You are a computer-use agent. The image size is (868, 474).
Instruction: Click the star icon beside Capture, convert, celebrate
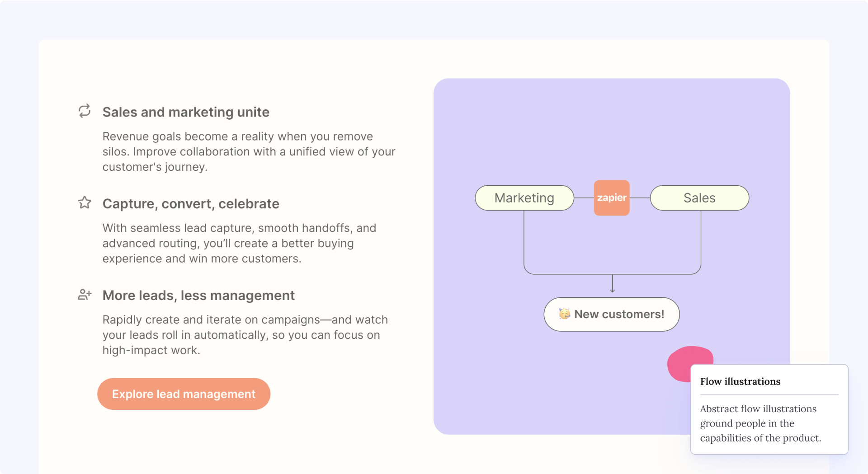(85, 202)
